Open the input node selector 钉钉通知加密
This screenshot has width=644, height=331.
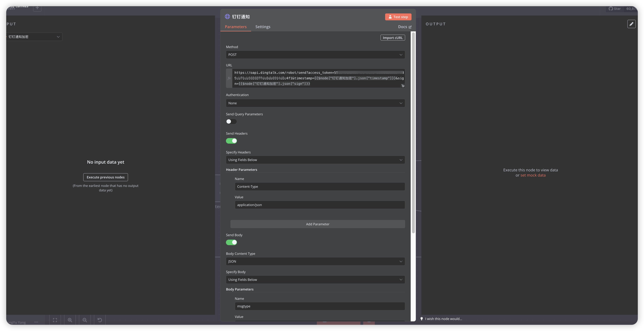point(34,37)
